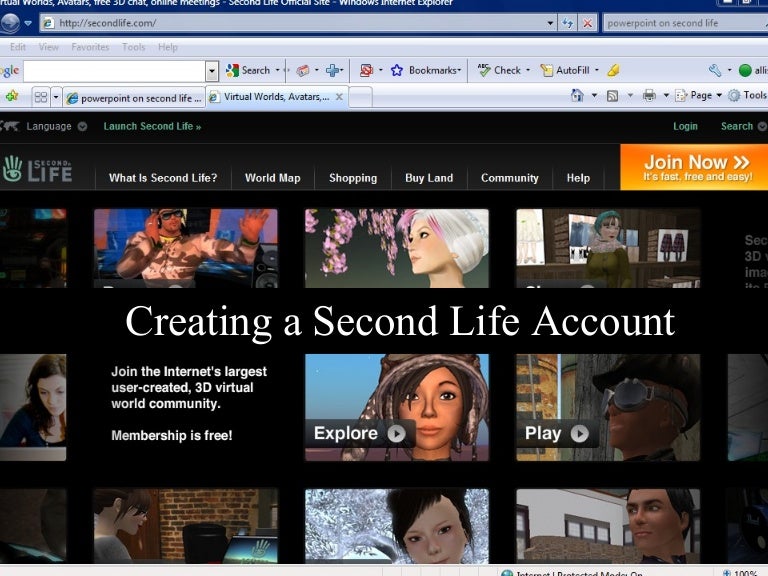Open the Page menu button
Image resolution: width=768 pixels, height=576 pixels.
(699, 96)
